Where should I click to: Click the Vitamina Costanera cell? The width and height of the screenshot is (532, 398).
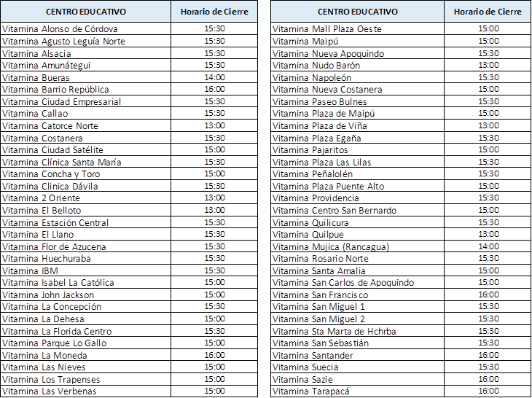click(85, 138)
